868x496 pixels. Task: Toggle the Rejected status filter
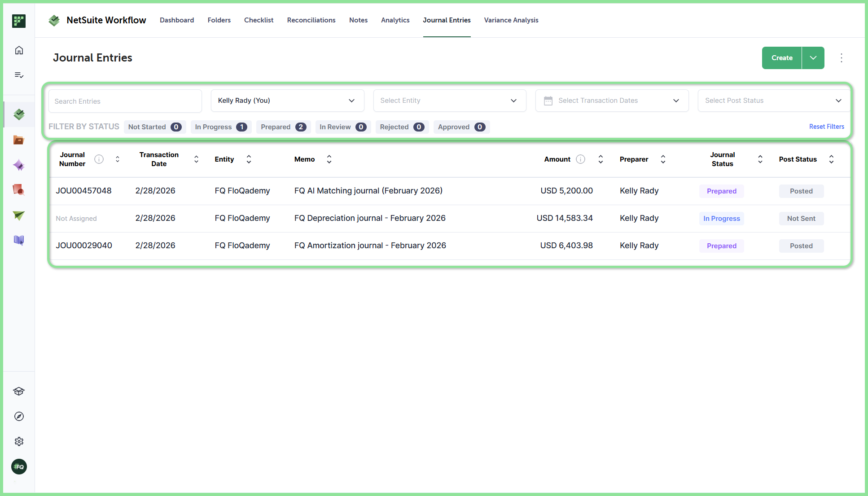(402, 127)
